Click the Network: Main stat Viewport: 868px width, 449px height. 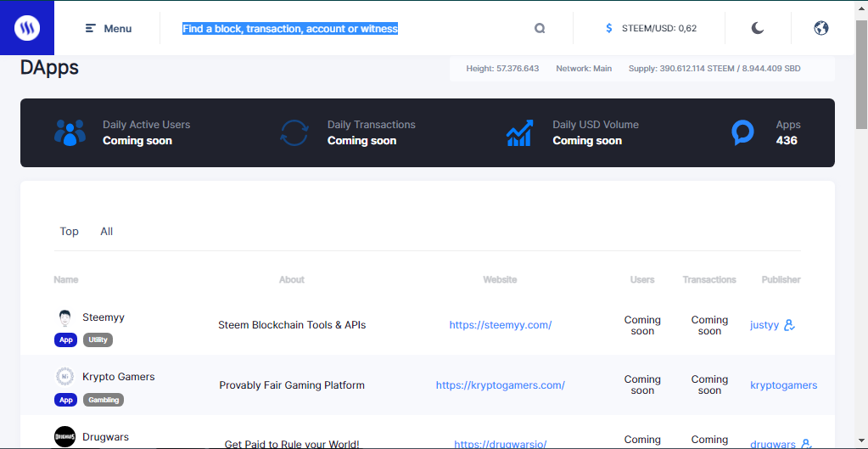[584, 69]
